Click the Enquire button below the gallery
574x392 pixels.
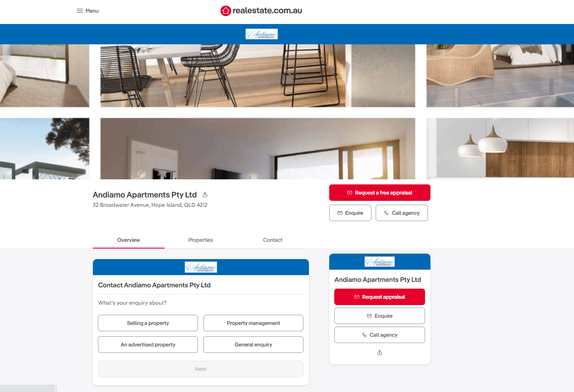(350, 213)
